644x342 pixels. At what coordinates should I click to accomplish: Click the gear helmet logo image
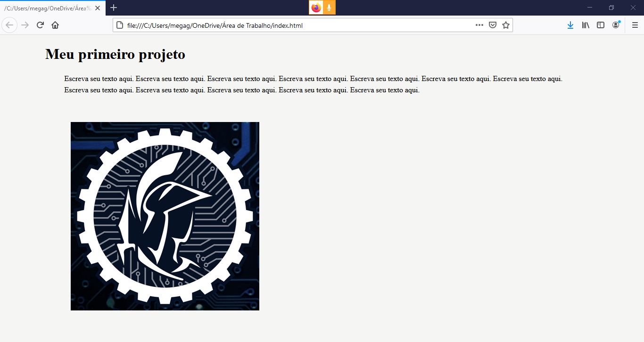165,216
